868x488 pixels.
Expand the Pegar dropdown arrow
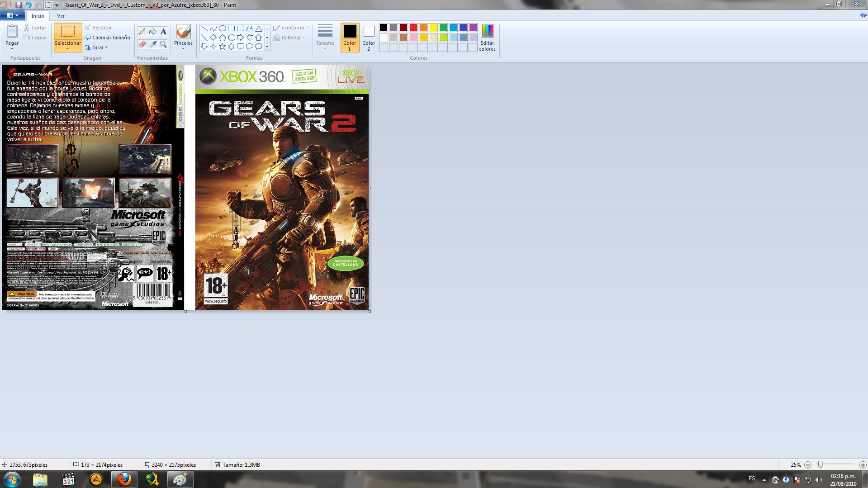pos(12,48)
